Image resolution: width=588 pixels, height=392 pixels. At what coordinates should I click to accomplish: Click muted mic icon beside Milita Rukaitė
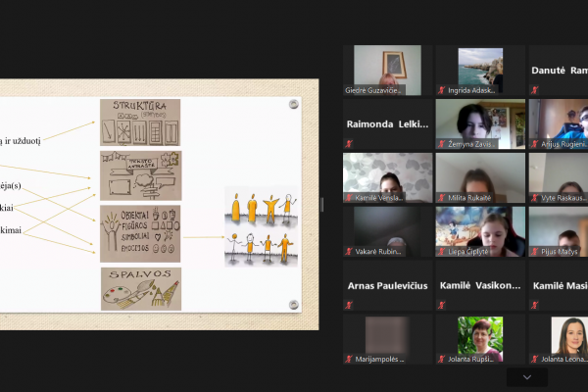tap(442, 198)
